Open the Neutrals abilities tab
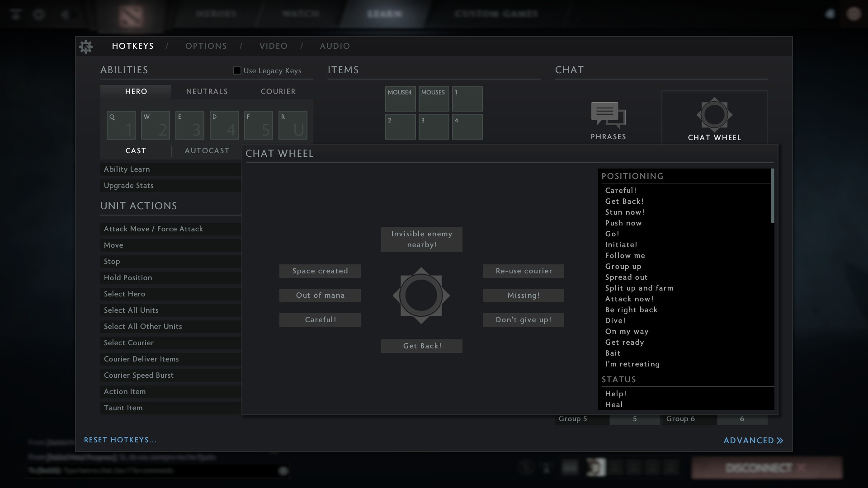 [x=207, y=92]
